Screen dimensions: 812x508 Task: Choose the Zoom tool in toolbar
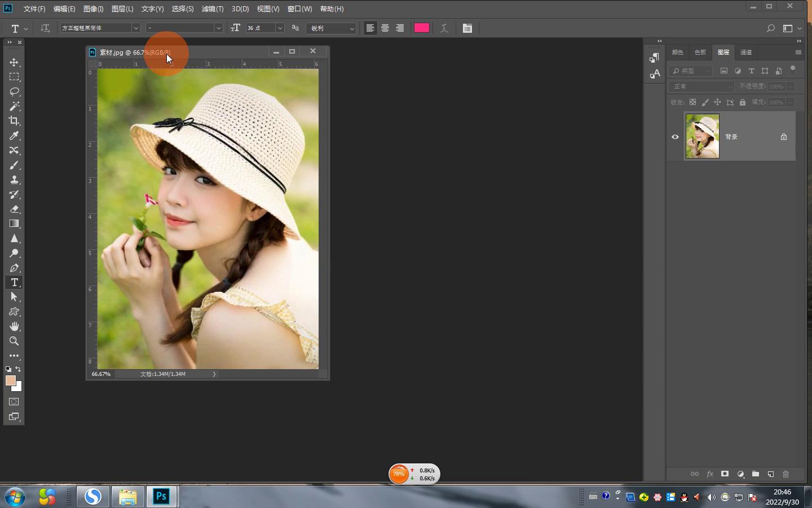point(14,341)
